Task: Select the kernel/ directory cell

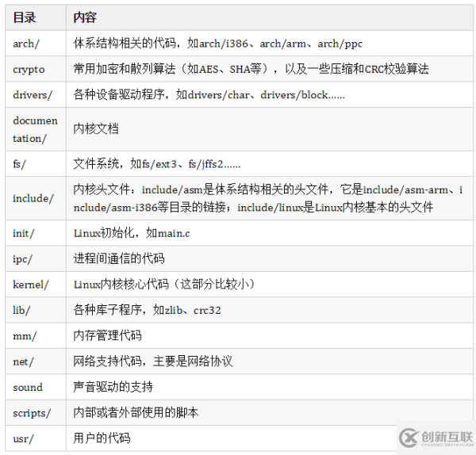Action: 36,285
